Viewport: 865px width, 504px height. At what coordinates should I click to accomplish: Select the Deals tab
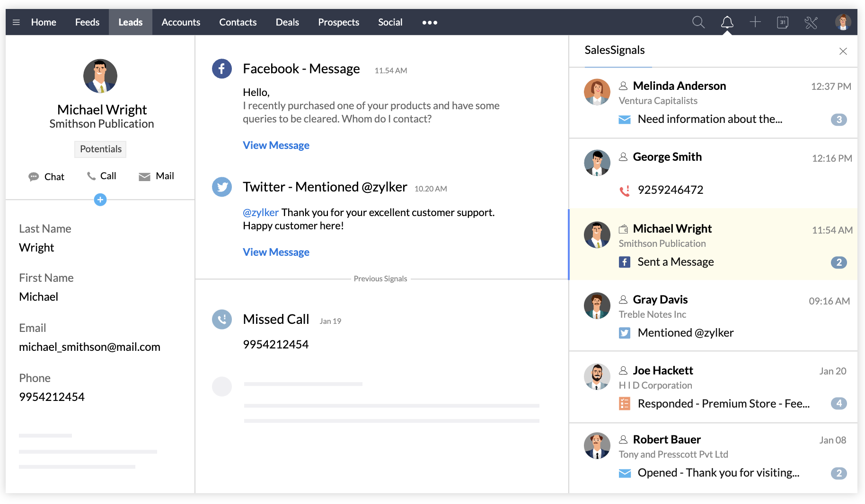pos(287,22)
